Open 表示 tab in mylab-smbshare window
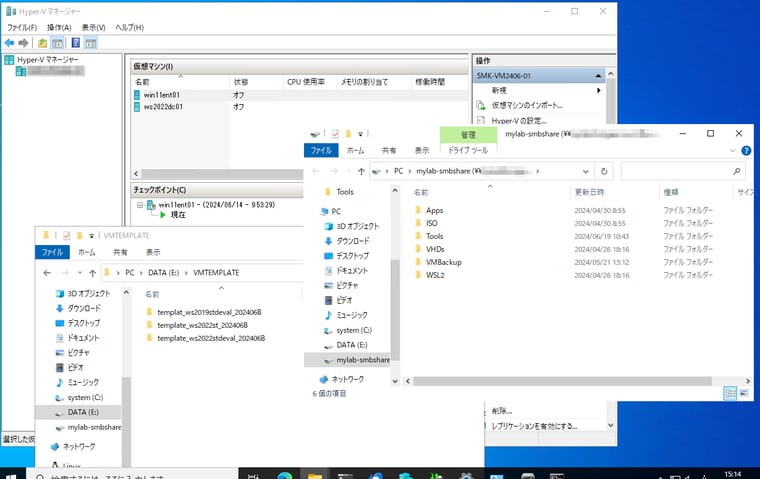Viewport: 760px width, 479px height. [422, 150]
